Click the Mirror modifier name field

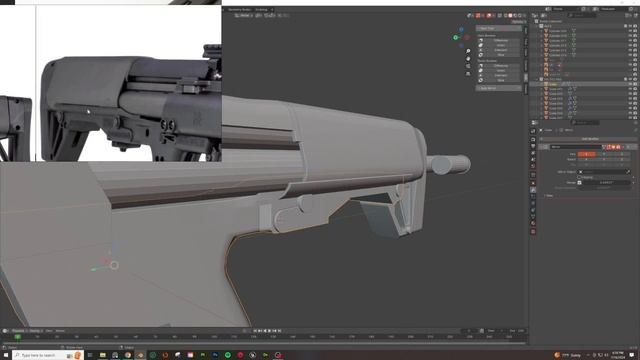coord(576,147)
